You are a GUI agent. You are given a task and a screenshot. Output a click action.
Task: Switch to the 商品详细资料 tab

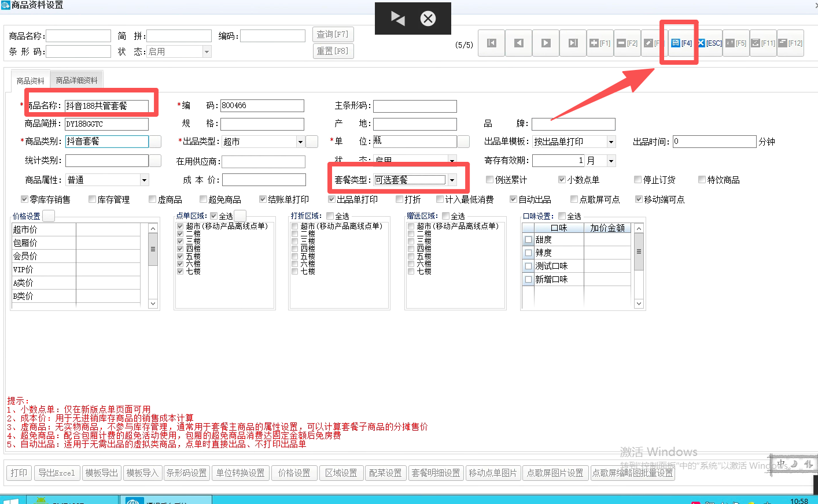point(76,80)
